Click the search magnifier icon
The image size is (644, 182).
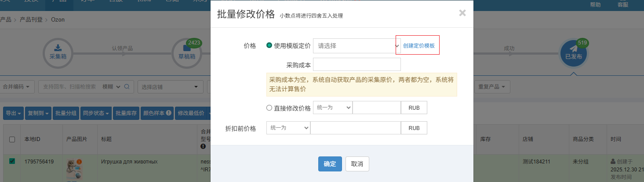click(x=127, y=87)
